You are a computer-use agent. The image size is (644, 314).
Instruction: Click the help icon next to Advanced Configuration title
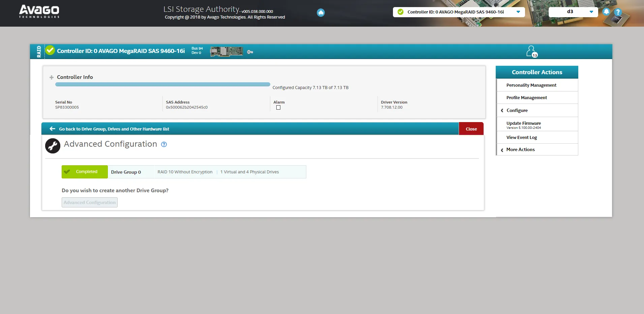[x=164, y=144]
